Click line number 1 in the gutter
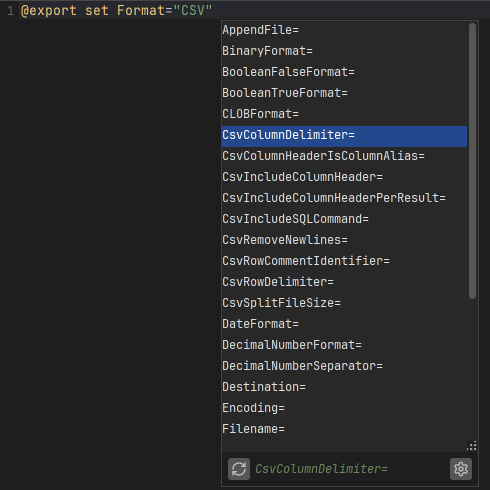 (10, 11)
